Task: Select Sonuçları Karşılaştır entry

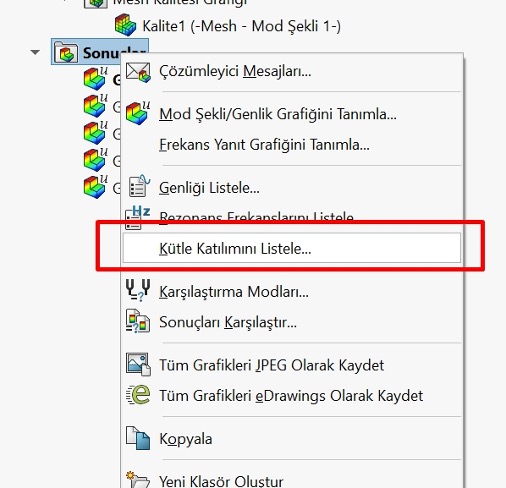Action: coord(292,322)
